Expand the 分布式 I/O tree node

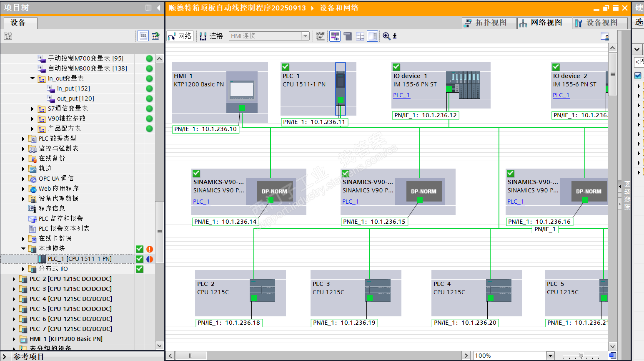(x=23, y=269)
